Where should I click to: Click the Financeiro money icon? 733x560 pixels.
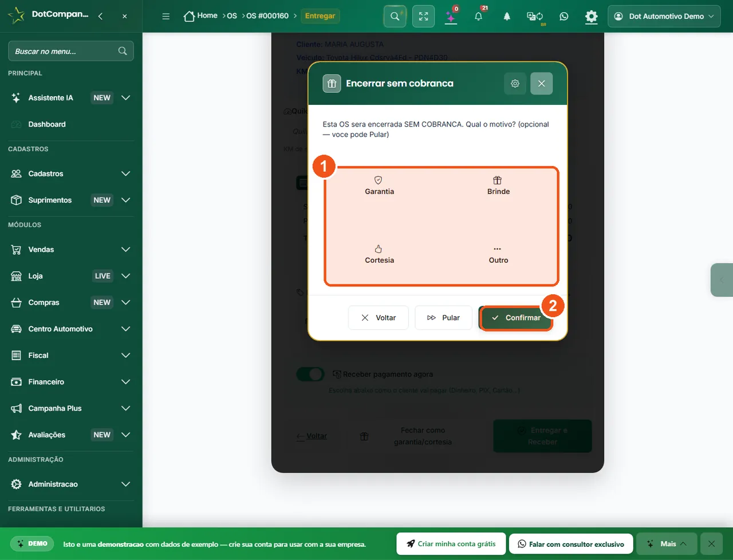tap(16, 382)
